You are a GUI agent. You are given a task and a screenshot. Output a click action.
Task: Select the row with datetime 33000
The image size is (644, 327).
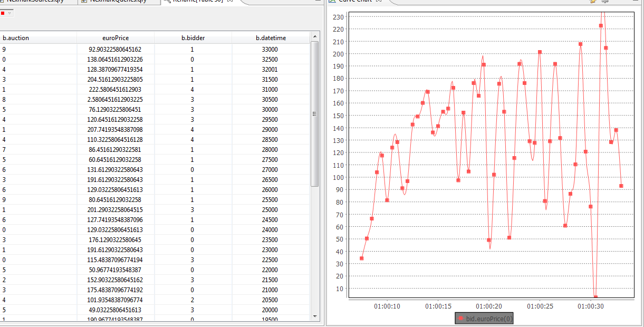click(x=270, y=50)
